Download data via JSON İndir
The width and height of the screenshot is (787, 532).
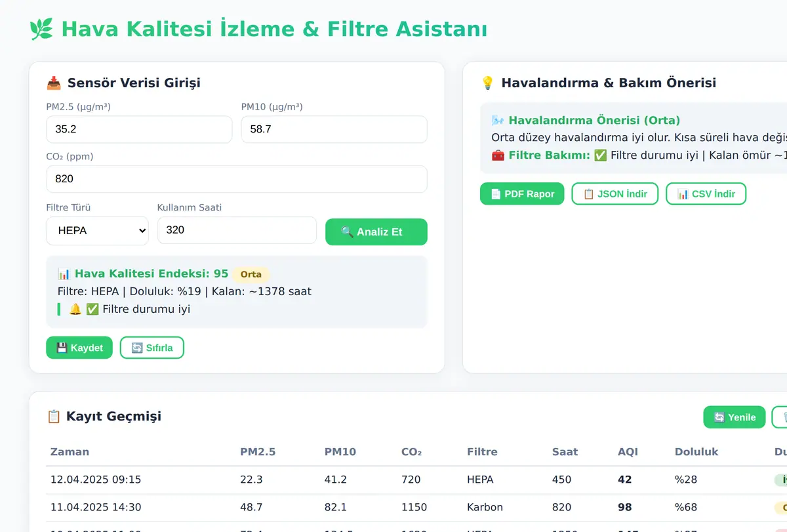pyautogui.click(x=615, y=194)
